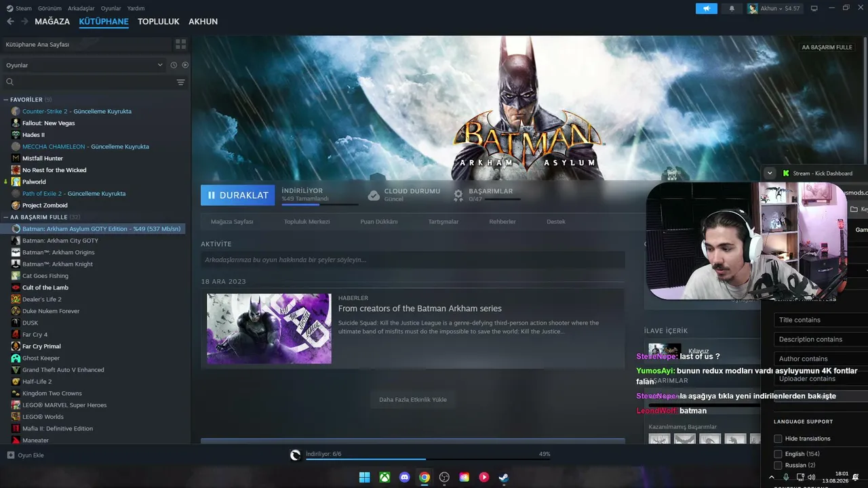Select Batman: Arkham City GOTY

pos(60,241)
